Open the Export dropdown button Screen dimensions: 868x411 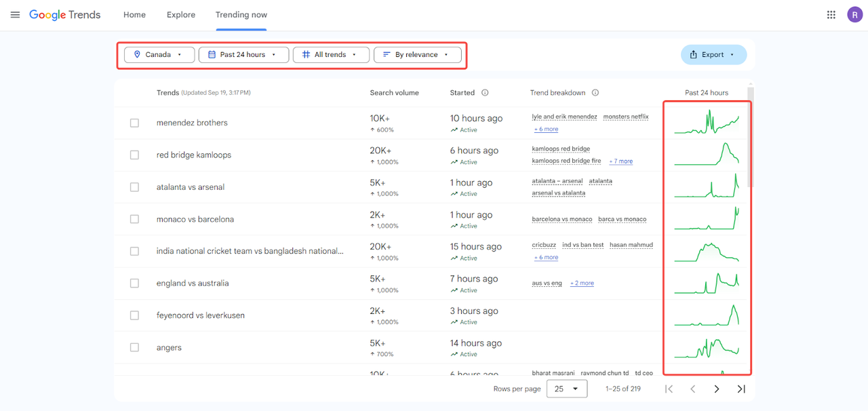(x=713, y=54)
